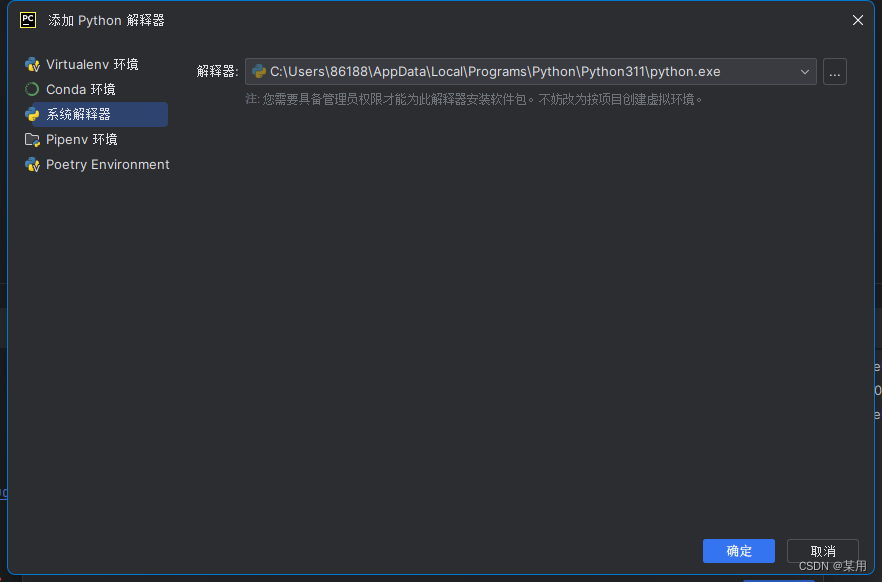This screenshot has height=582, width=882.
Task: Open the browse (...) button for interpreter
Action: [x=835, y=72]
